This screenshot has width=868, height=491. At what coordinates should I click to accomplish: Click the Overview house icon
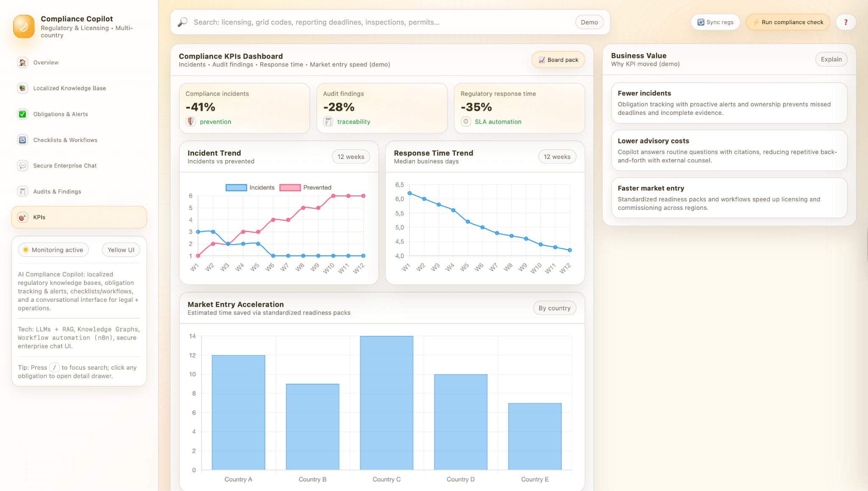[x=22, y=62]
